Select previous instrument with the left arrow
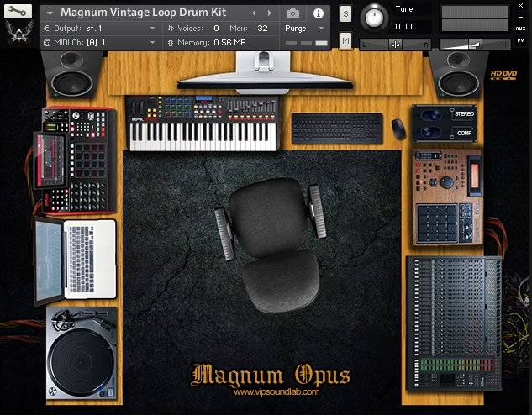 (x=254, y=13)
